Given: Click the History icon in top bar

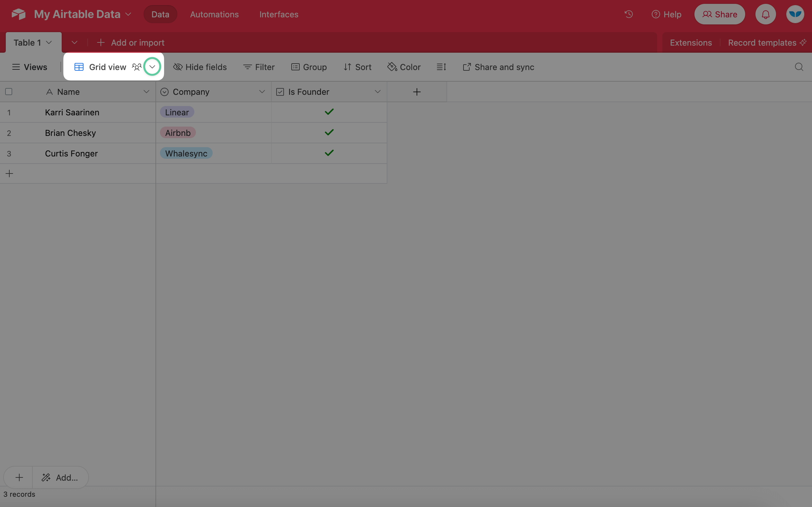Looking at the screenshot, I should point(629,14).
